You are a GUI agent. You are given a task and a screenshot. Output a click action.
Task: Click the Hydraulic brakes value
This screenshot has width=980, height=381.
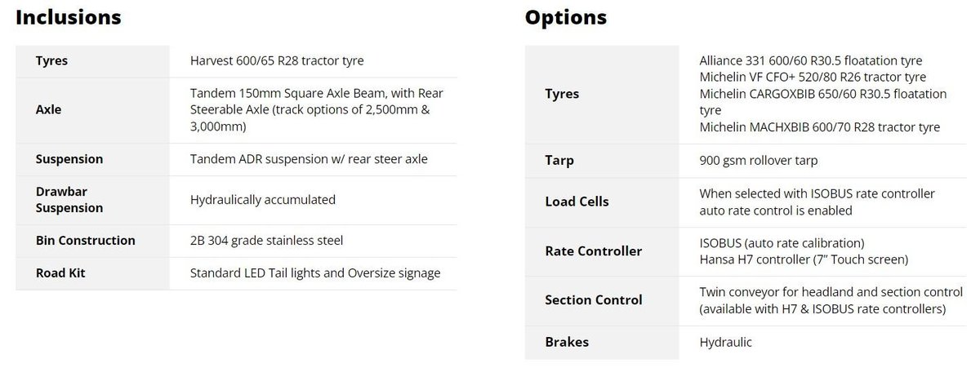[x=726, y=342]
